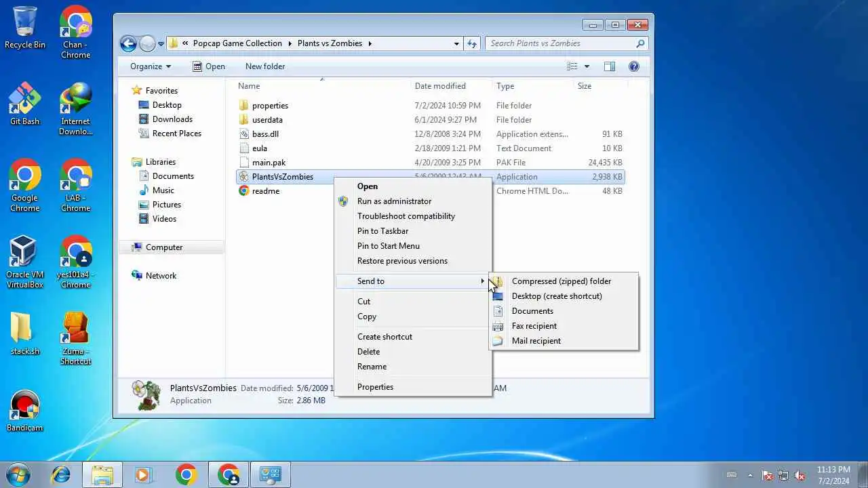
Task: Send the file to Mail recipient
Action: [564, 341]
